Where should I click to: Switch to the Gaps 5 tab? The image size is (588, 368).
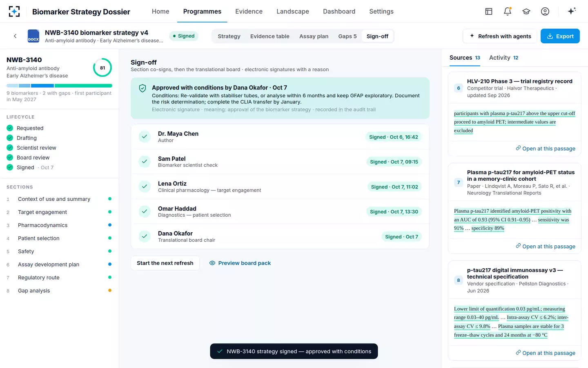click(347, 36)
